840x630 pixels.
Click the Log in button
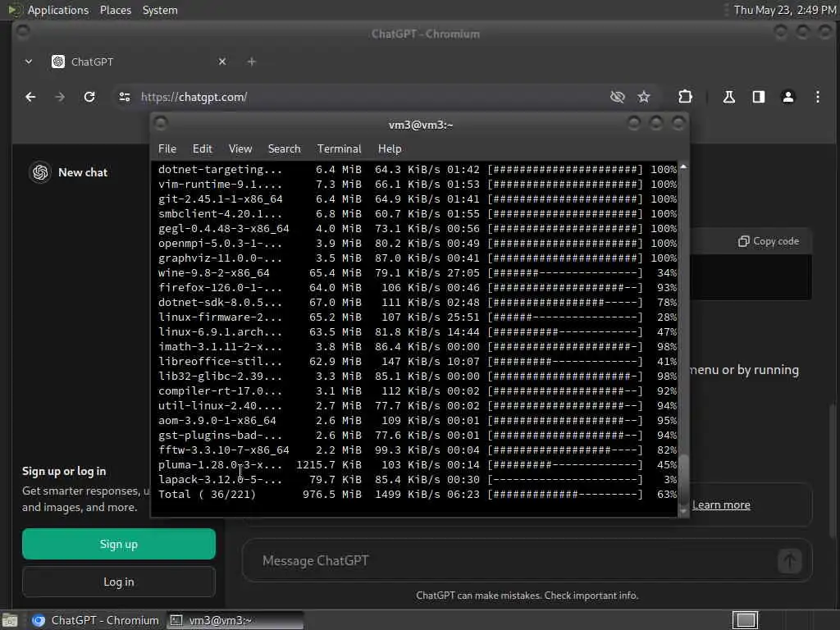click(119, 582)
